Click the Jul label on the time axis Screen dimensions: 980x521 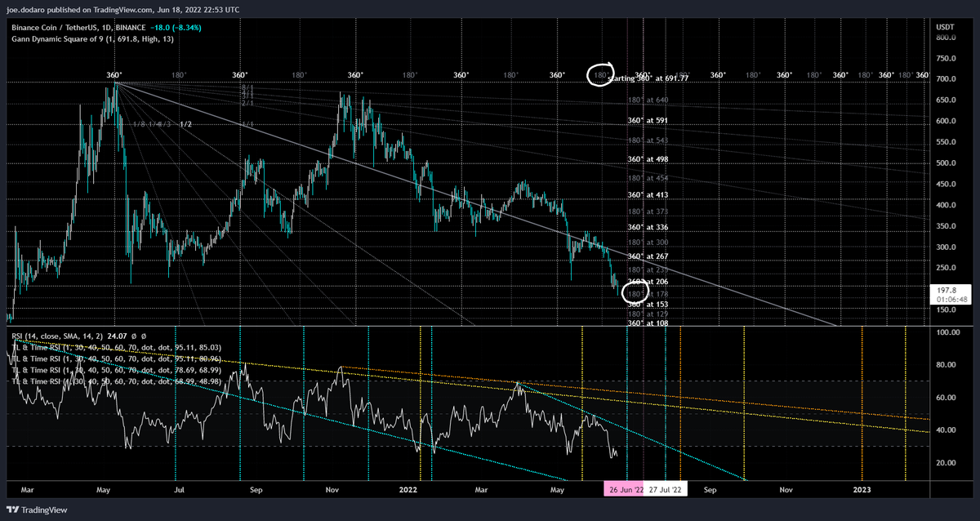[x=178, y=490]
